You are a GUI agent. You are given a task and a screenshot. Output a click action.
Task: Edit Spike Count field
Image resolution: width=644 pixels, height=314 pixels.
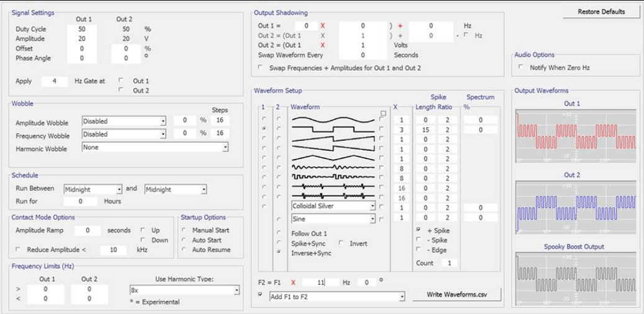(450, 263)
